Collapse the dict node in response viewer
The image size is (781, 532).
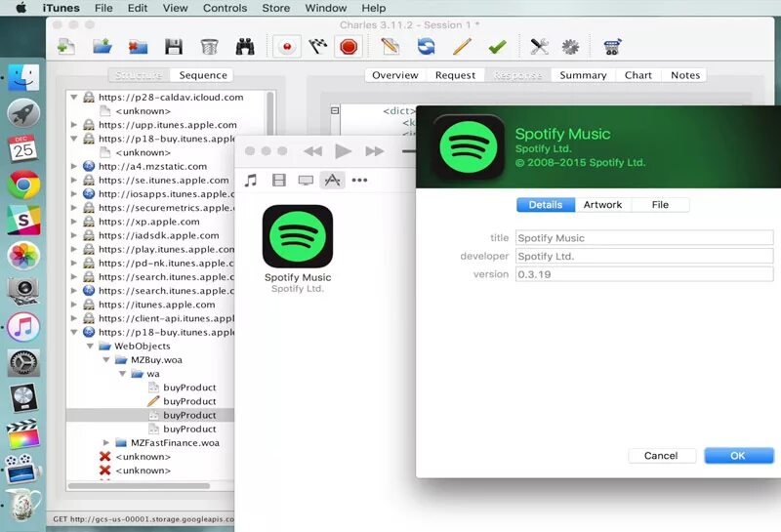tap(335, 110)
